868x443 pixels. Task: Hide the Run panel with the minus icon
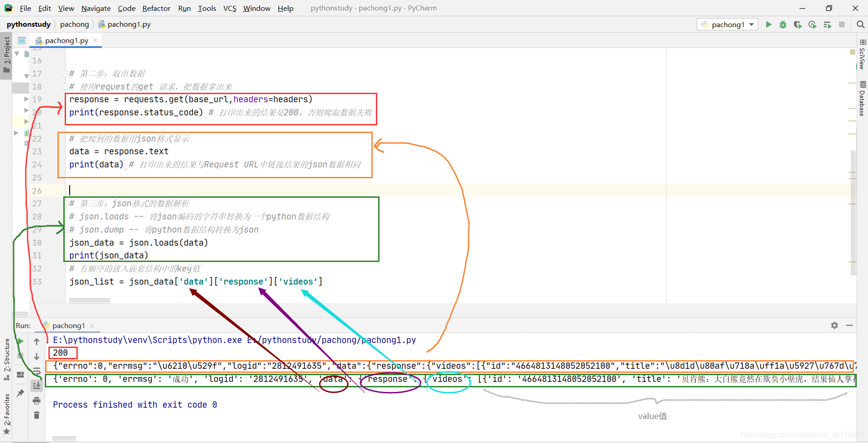point(849,325)
